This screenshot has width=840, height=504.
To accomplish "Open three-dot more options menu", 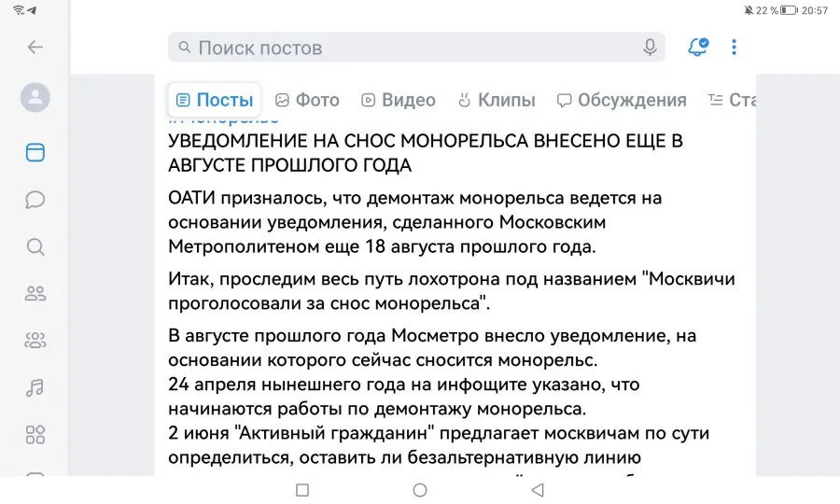I will click(734, 47).
